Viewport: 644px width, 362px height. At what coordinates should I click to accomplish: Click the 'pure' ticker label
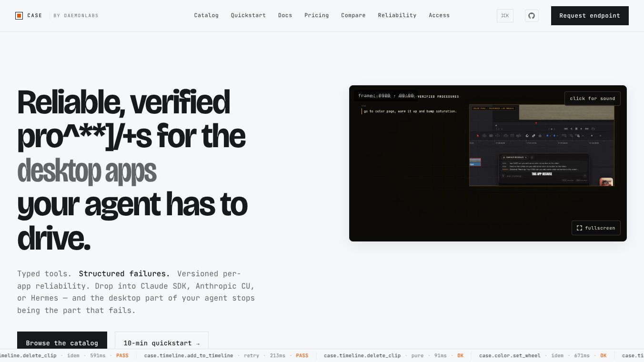tap(417, 356)
